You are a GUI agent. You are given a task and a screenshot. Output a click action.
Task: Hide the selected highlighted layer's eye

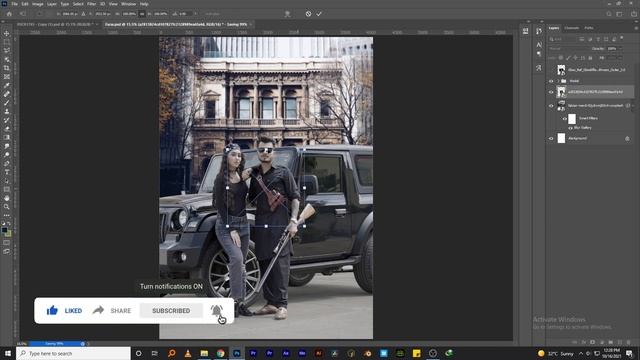click(x=551, y=92)
